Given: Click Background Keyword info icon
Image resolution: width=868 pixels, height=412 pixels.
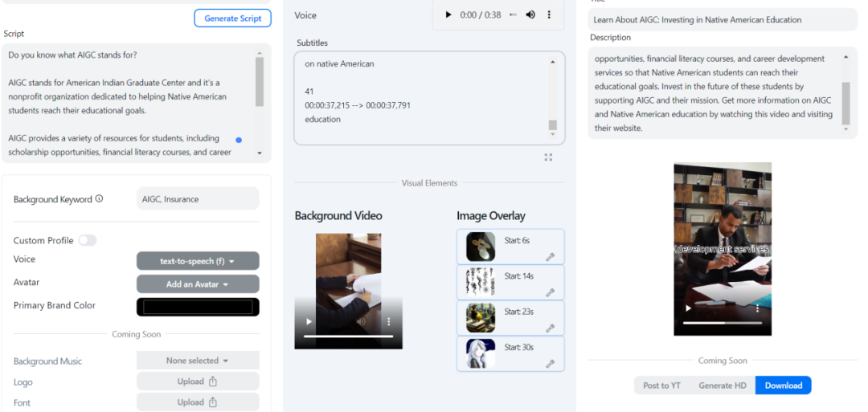Looking at the screenshot, I should coord(99,198).
